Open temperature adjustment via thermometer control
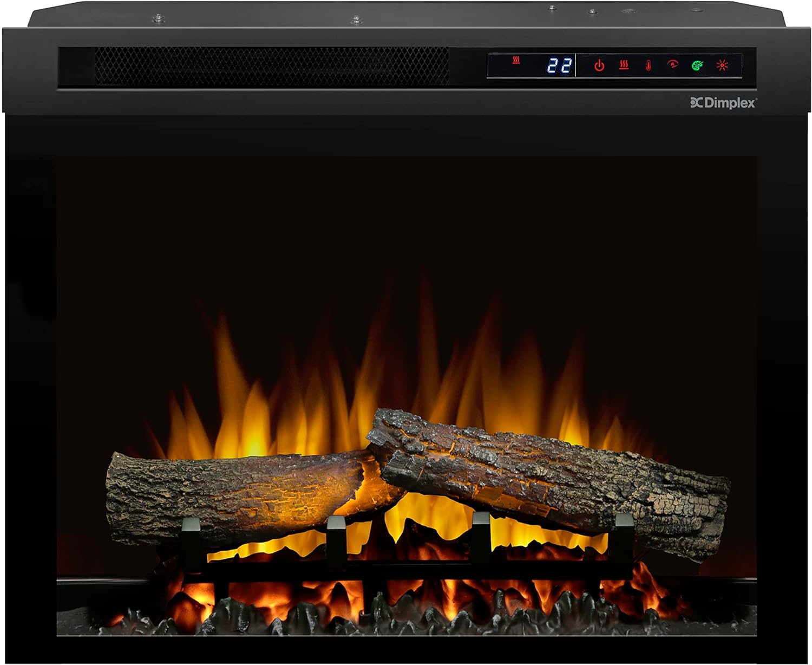 (648, 65)
